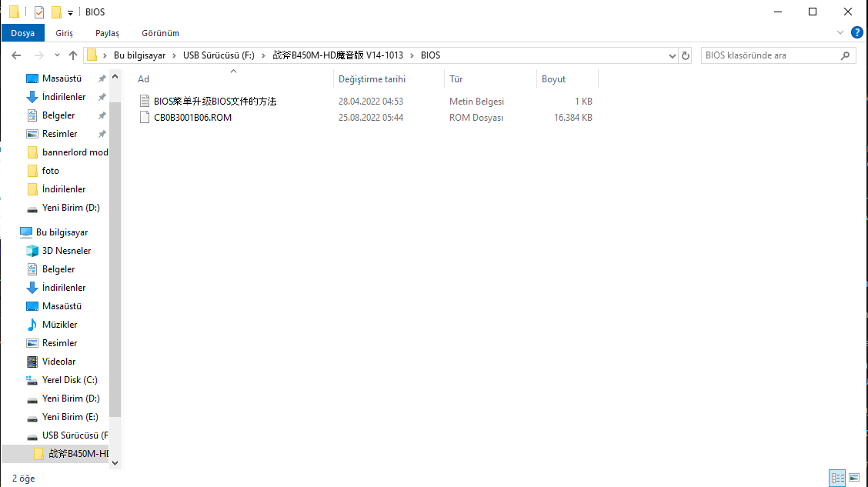Image resolution: width=868 pixels, height=487 pixels.
Task: Open the Explorer help icon
Action: click(x=857, y=32)
